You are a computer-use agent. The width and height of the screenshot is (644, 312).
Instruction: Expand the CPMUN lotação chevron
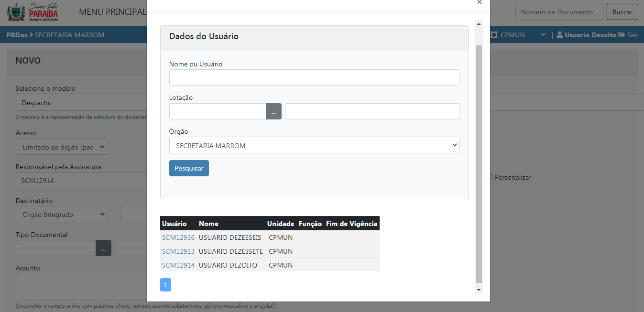[x=543, y=35]
